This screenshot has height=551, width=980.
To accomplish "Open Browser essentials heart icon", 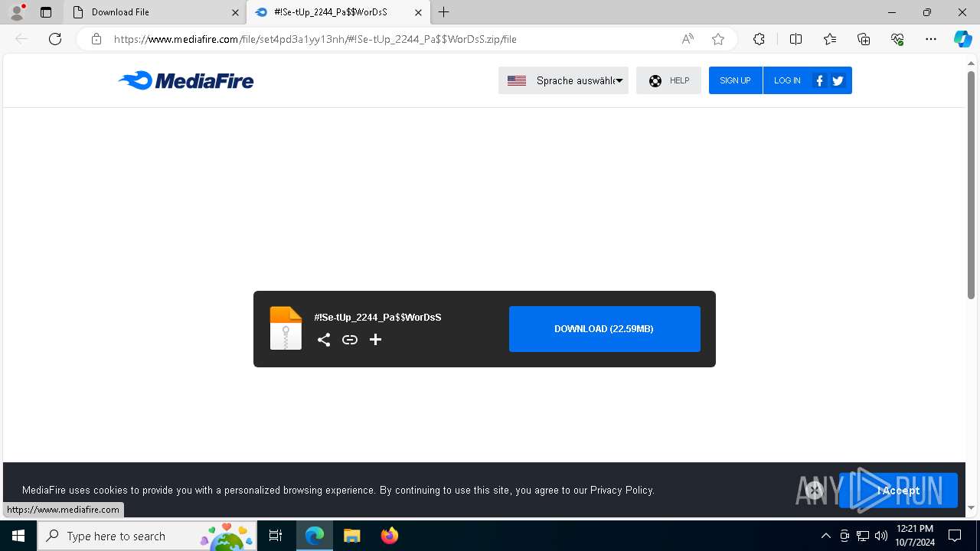I will pos(897,39).
